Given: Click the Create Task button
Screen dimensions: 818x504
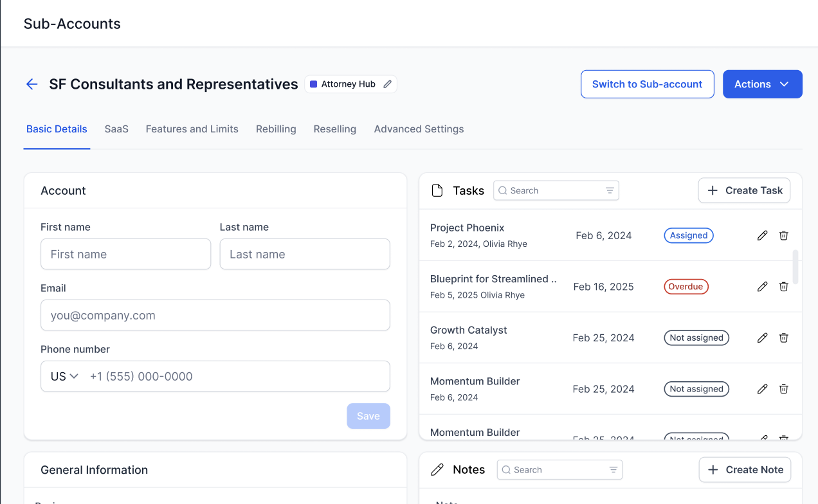Looking at the screenshot, I should click(x=744, y=190).
